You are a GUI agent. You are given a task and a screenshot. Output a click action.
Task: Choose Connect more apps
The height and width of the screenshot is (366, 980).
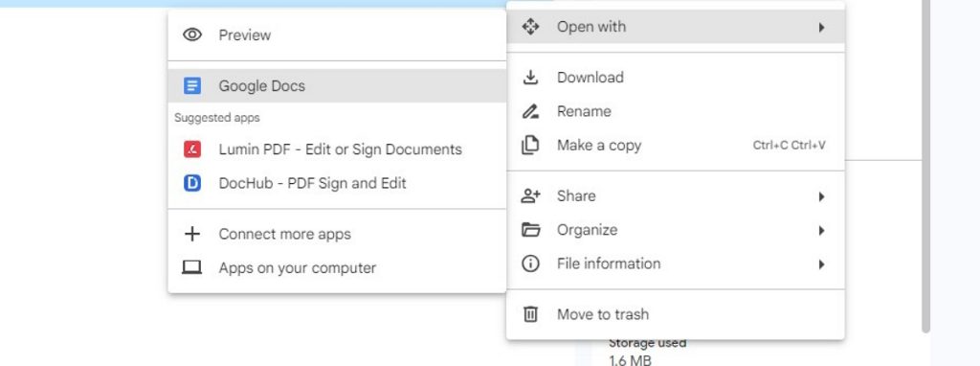[x=337, y=234]
